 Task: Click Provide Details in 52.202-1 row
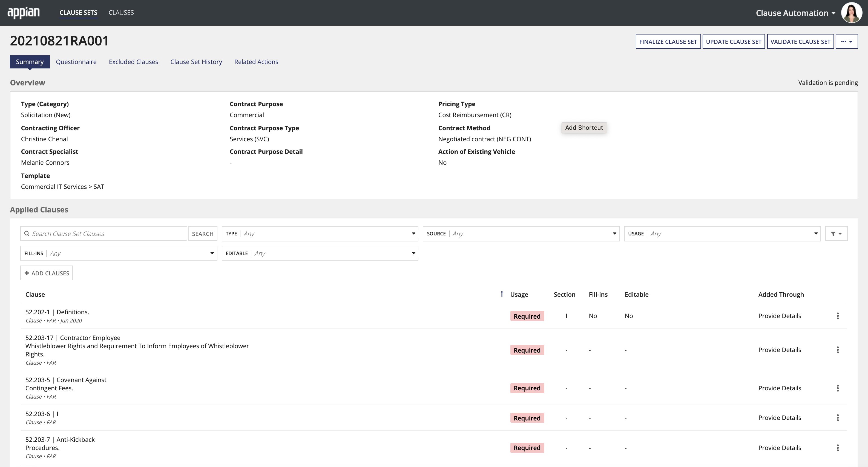pyautogui.click(x=779, y=316)
